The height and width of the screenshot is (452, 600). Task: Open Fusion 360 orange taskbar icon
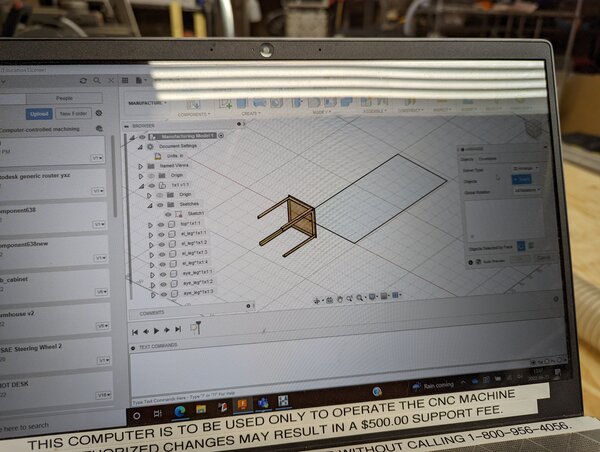click(242, 405)
